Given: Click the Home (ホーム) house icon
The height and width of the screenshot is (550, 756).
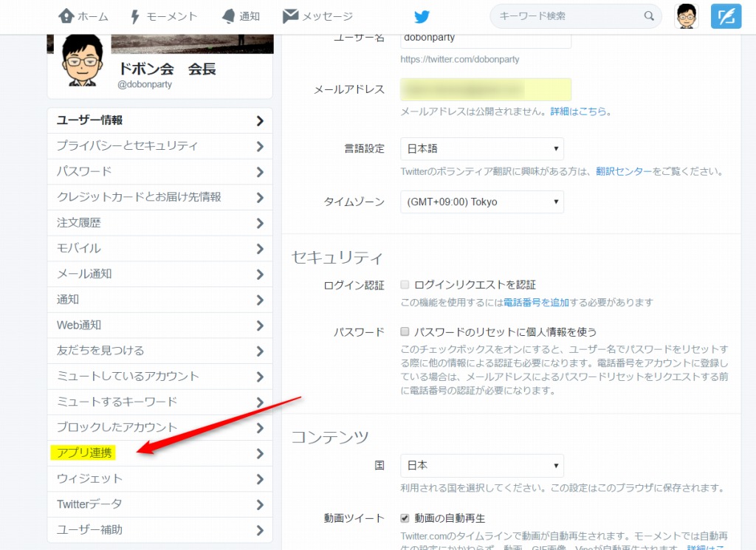Looking at the screenshot, I should pos(66,16).
